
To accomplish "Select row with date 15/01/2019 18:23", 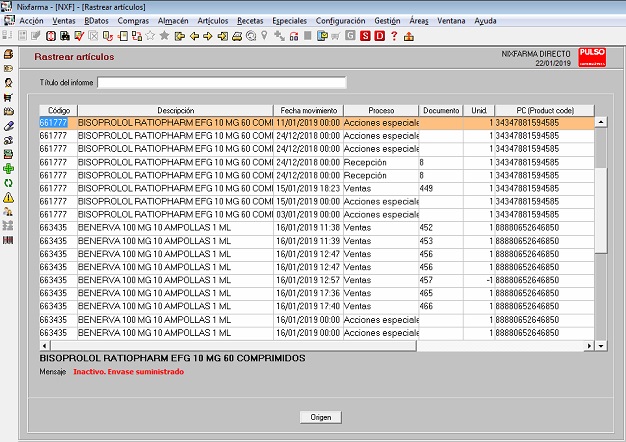I will tap(317, 188).
